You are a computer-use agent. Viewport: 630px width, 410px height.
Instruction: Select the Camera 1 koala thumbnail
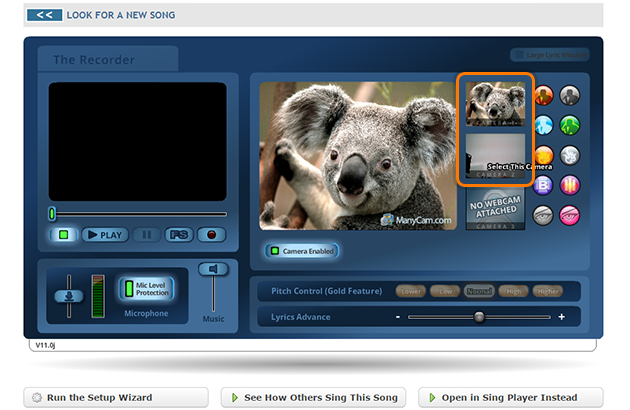(x=495, y=104)
